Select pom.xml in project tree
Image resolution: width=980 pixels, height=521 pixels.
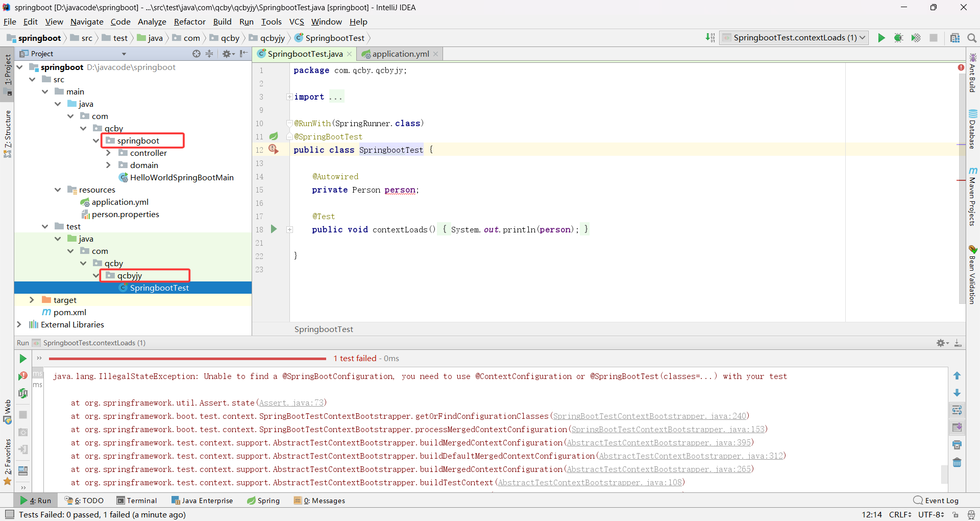69,312
